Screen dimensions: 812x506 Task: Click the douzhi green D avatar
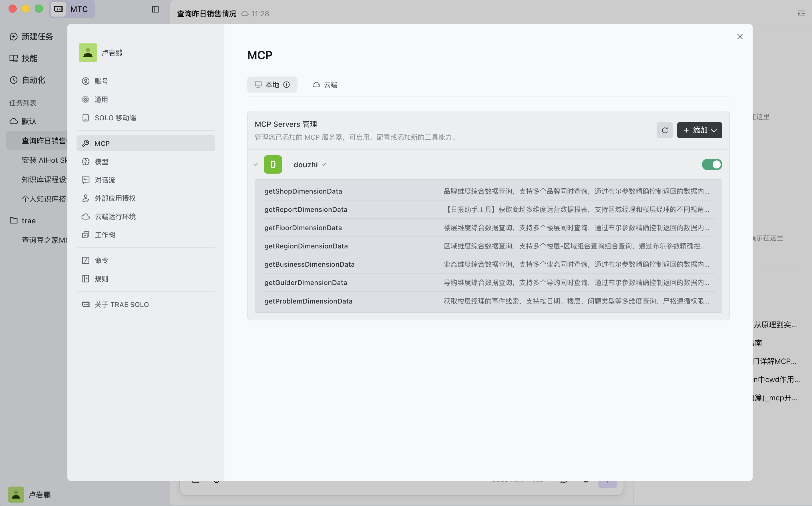(273, 164)
